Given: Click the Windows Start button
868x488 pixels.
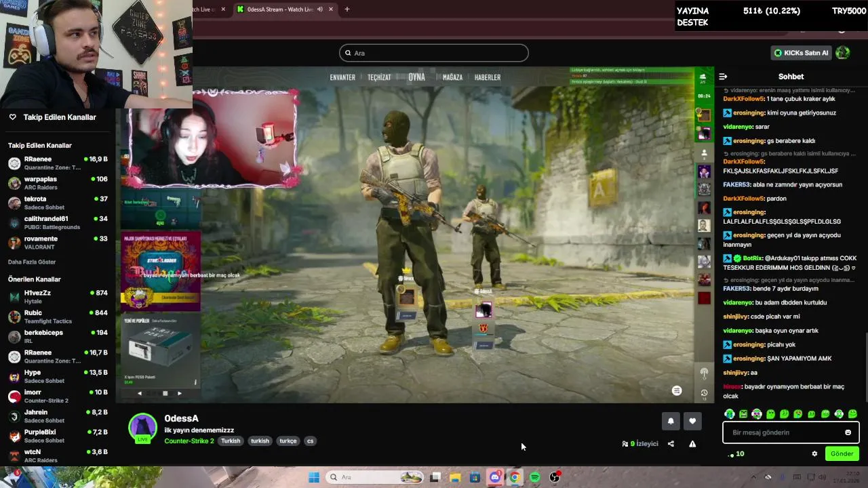Looking at the screenshot, I should tap(313, 477).
